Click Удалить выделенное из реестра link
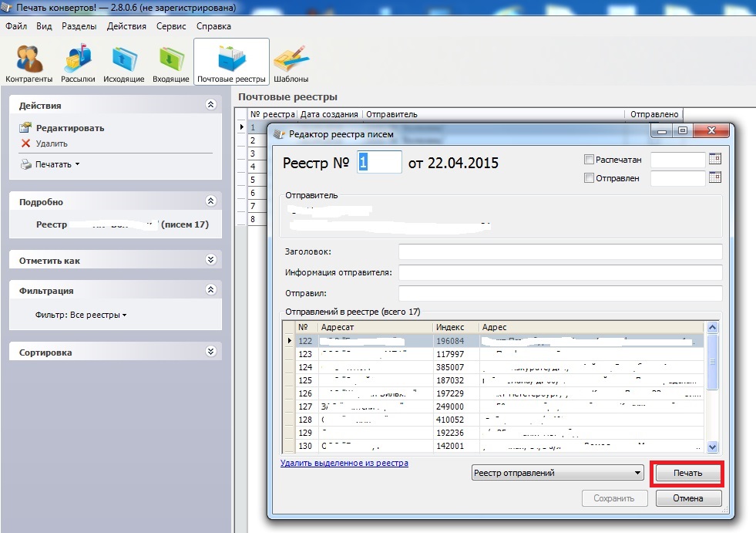Viewport: 756px width, 533px height. pos(344,463)
